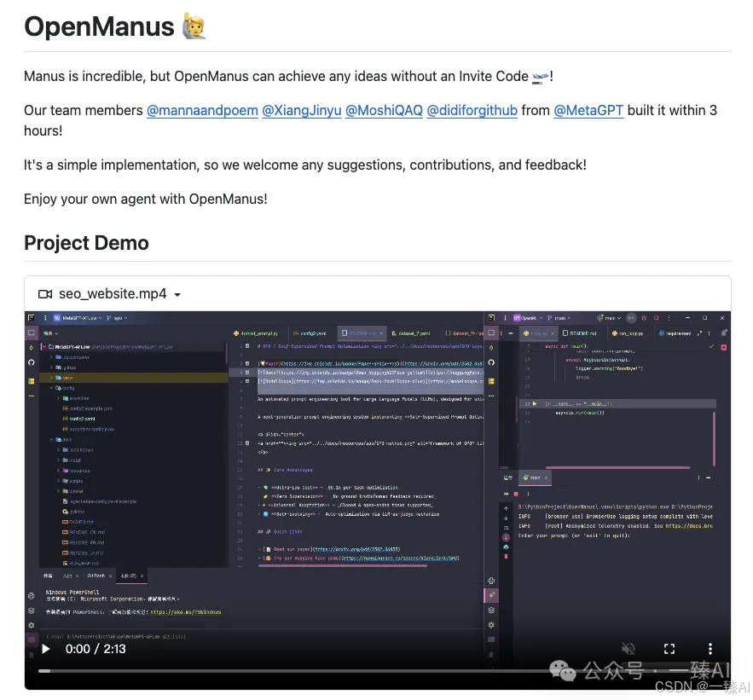This screenshot has height=700, width=753.
Task: Open the @MetaGPT organization link
Action: 588,111
